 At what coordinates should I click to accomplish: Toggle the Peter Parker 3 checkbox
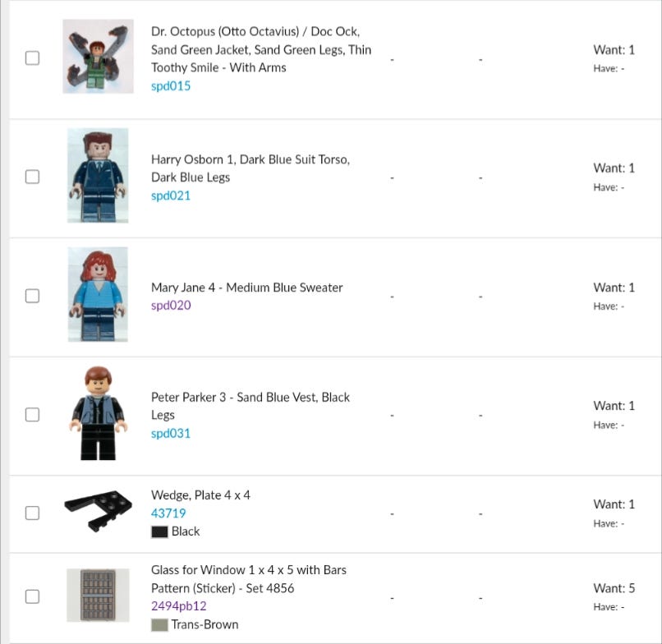click(32, 415)
